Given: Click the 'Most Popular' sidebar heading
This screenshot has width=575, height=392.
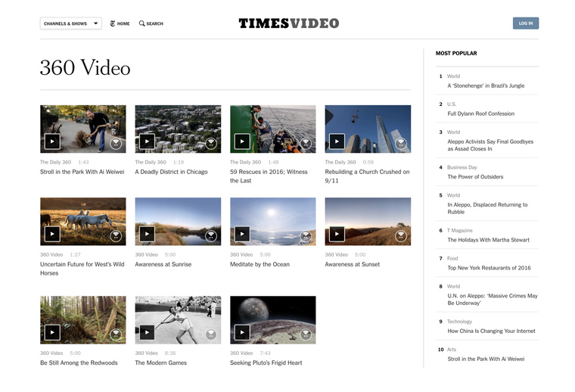Looking at the screenshot, I should click(456, 53).
